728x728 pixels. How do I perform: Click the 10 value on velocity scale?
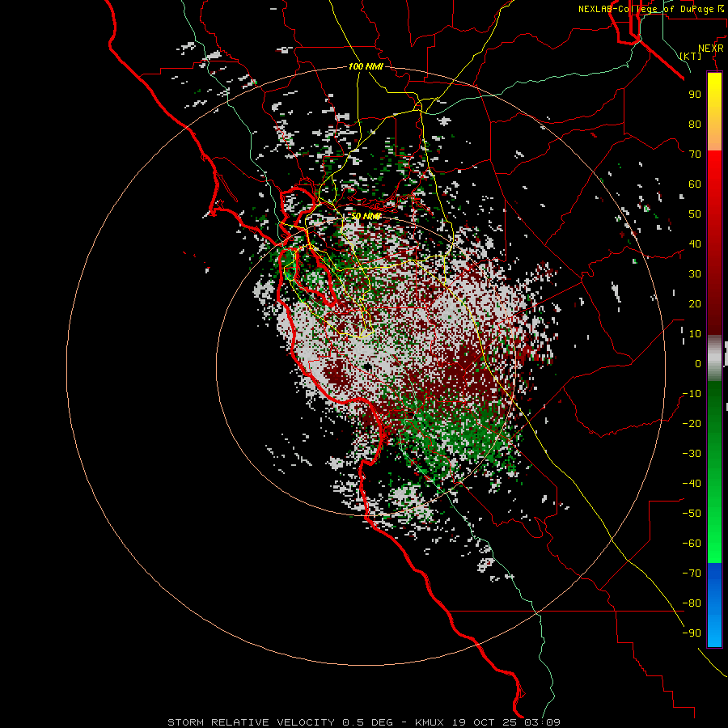click(x=695, y=334)
